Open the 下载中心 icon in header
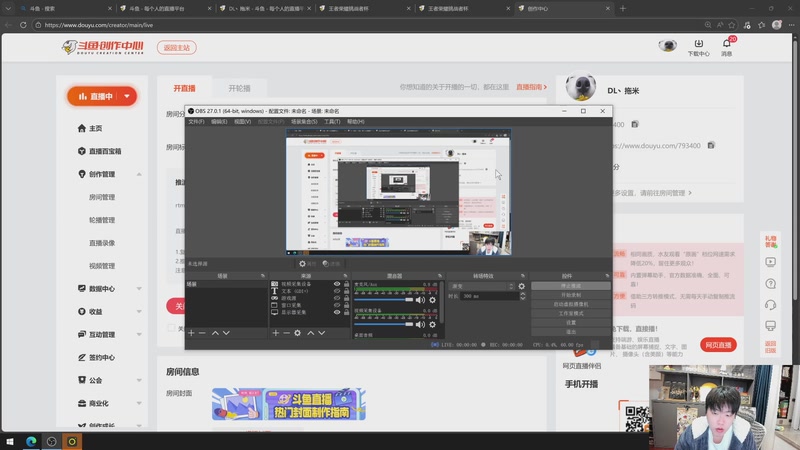Screen dimensions: 800x450 pos(698,47)
